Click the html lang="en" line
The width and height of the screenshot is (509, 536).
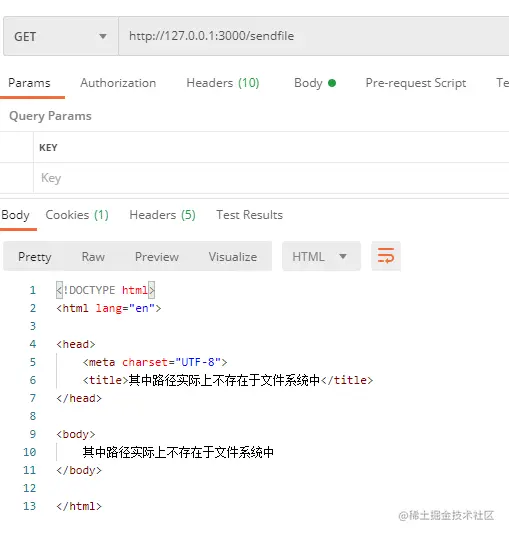click(x=109, y=308)
